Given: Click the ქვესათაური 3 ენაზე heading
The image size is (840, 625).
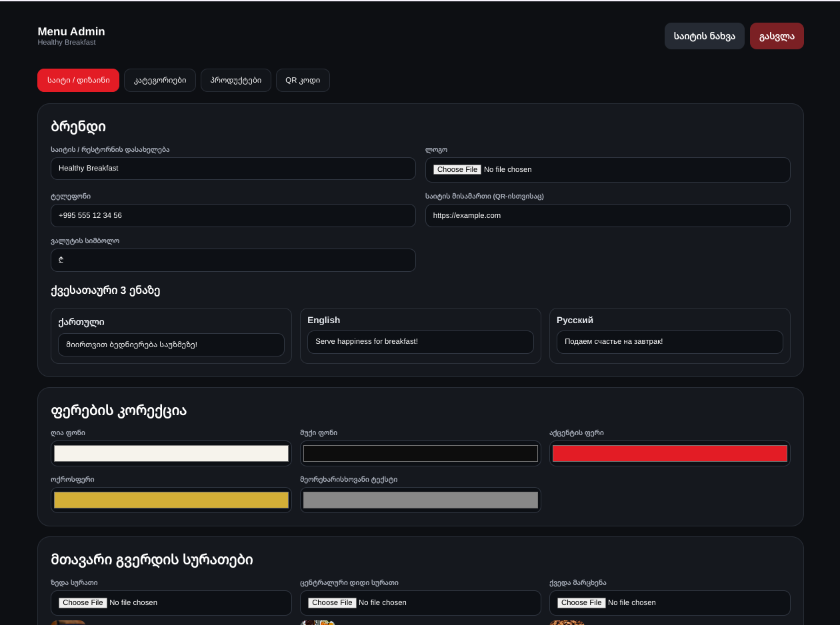Looking at the screenshot, I should [x=105, y=291].
